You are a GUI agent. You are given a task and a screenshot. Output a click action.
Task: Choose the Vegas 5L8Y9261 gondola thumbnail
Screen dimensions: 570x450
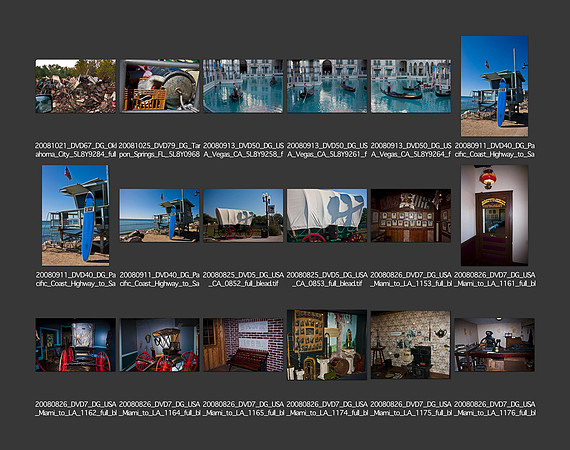(x=327, y=86)
